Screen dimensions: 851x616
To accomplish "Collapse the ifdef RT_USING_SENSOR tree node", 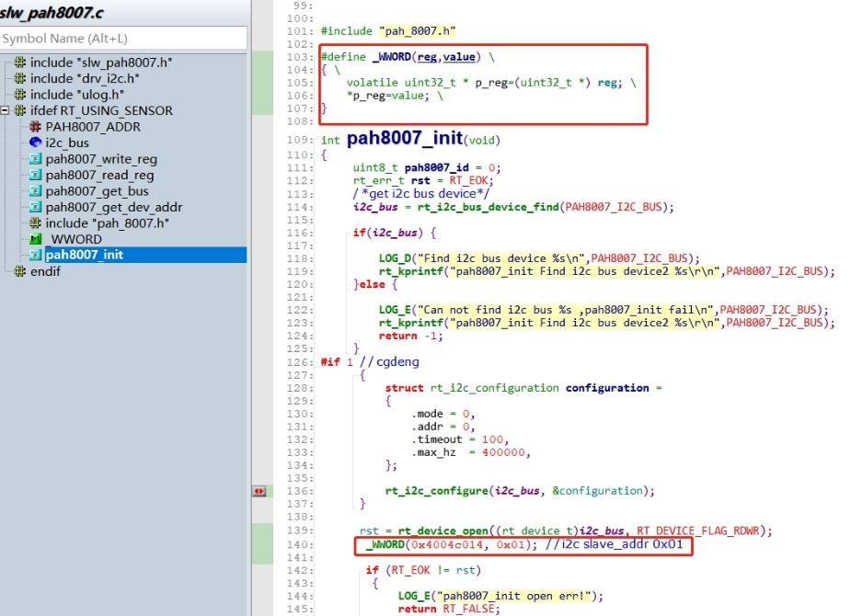I will pyautogui.click(x=5, y=110).
